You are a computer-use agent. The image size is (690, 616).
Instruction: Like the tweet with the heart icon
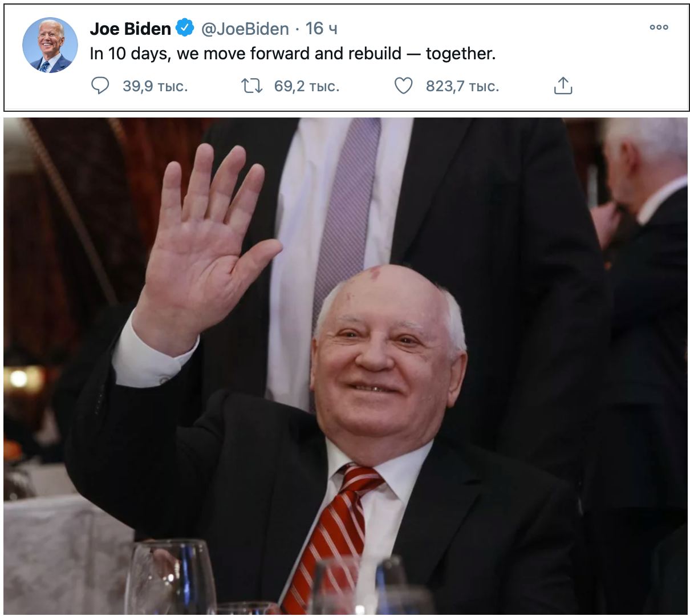[x=404, y=86]
